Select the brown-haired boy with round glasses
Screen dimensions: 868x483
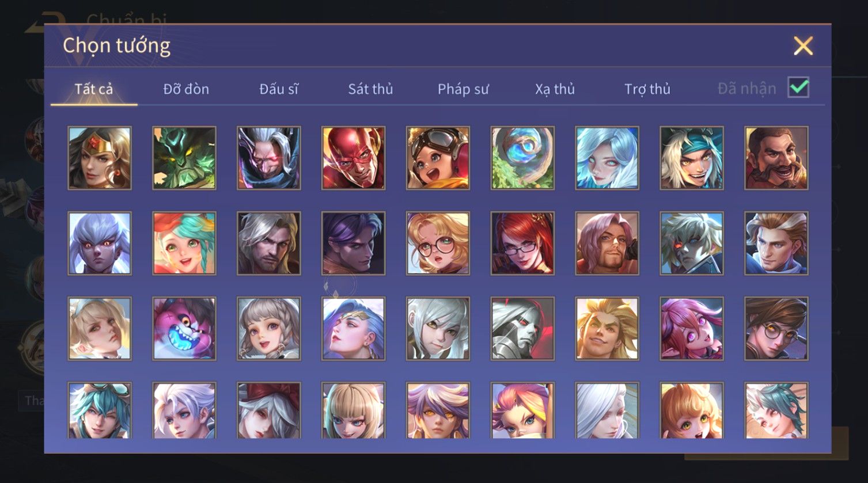[776, 329]
